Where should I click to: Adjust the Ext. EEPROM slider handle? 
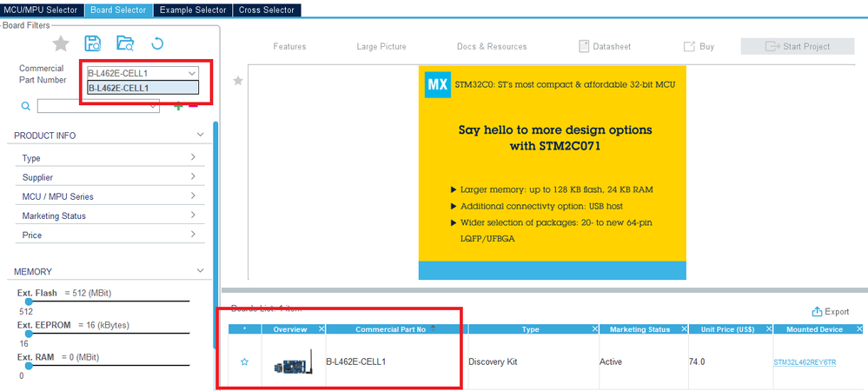[x=29, y=334]
